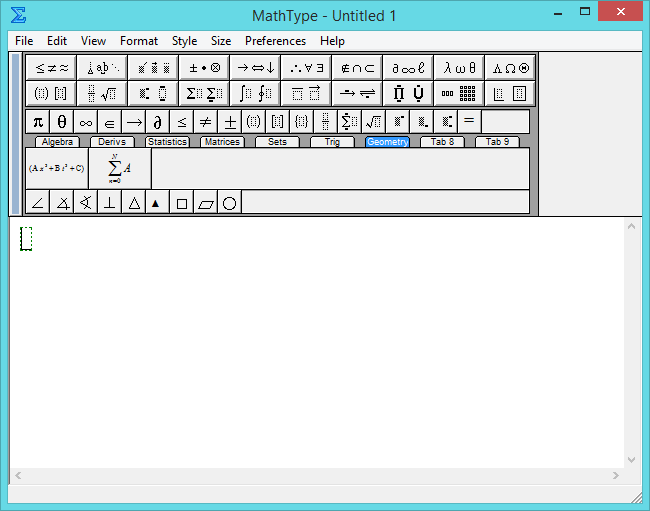Open the boxes templates palette

(510, 93)
